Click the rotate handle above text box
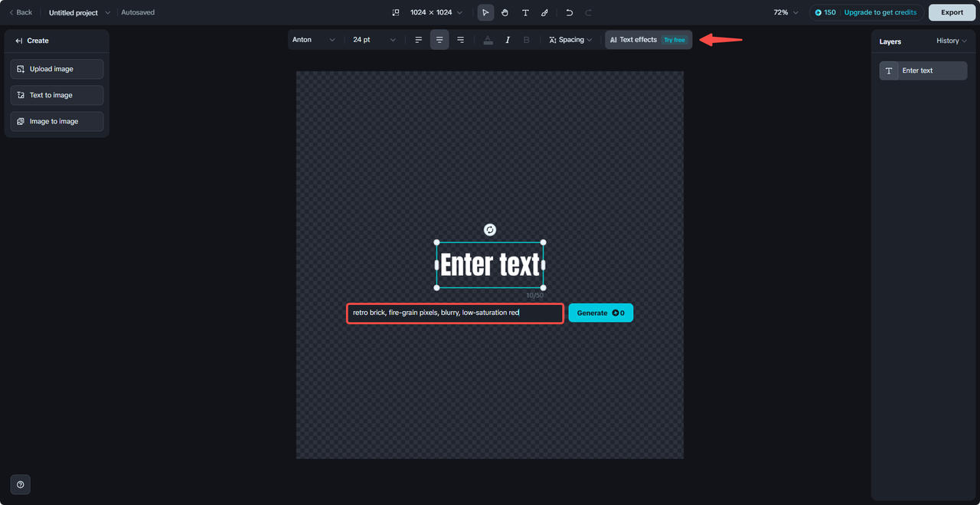 tap(490, 230)
